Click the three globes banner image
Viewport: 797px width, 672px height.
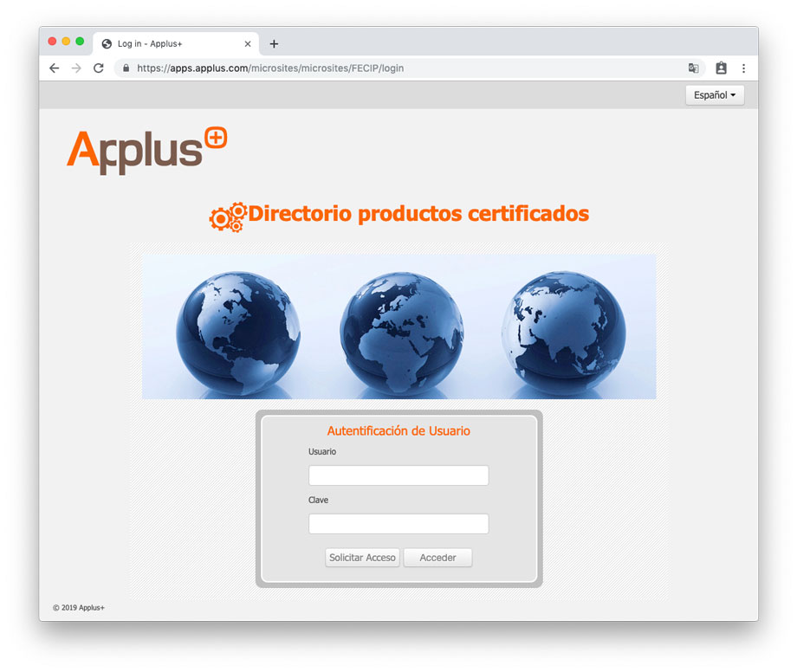(399, 326)
